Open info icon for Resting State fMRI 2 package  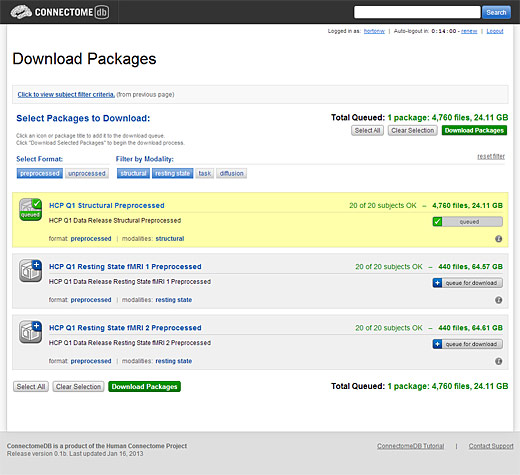pyautogui.click(x=499, y=361)
